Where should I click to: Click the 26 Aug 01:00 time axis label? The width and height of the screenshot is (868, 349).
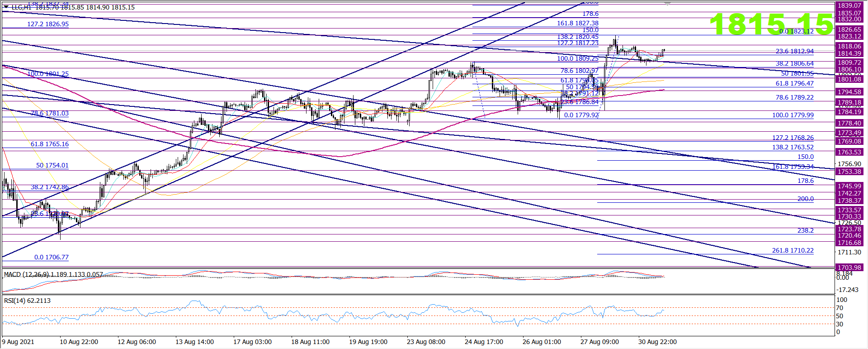[x=542, y=342]
